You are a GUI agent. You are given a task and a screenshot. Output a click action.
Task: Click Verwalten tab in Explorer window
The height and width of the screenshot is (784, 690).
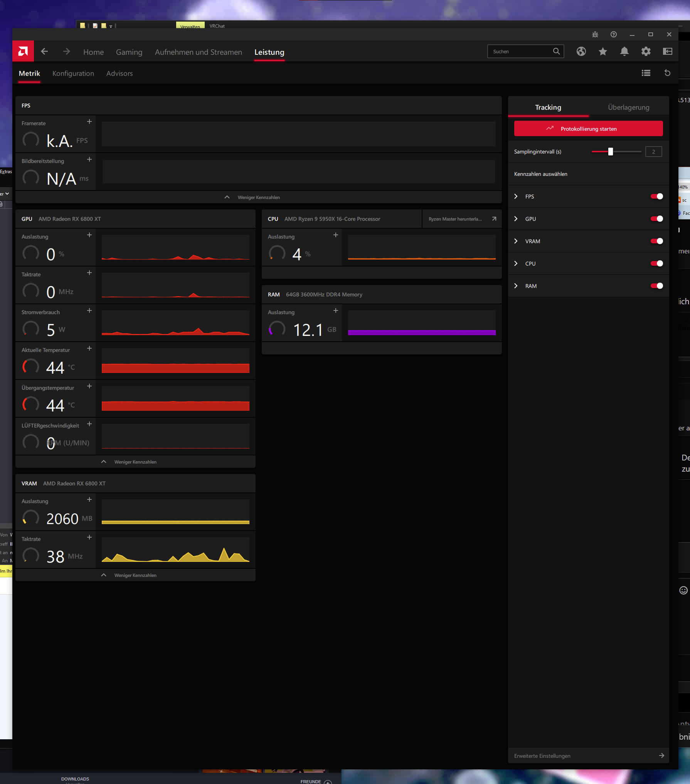[190, 25]
